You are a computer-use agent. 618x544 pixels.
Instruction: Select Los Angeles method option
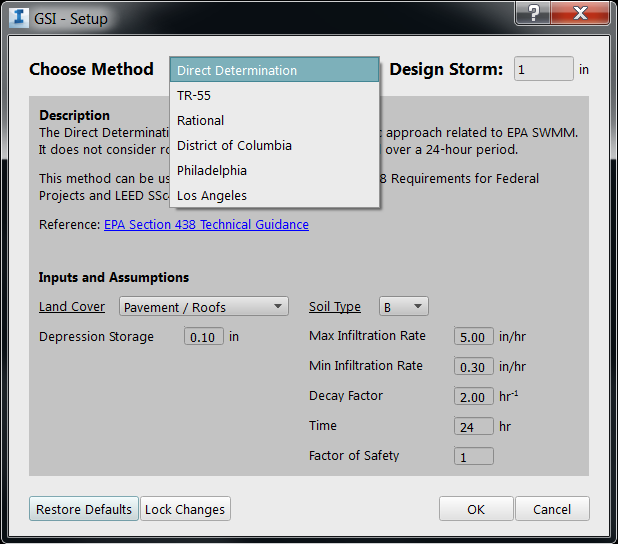click(x=274, y=195)
